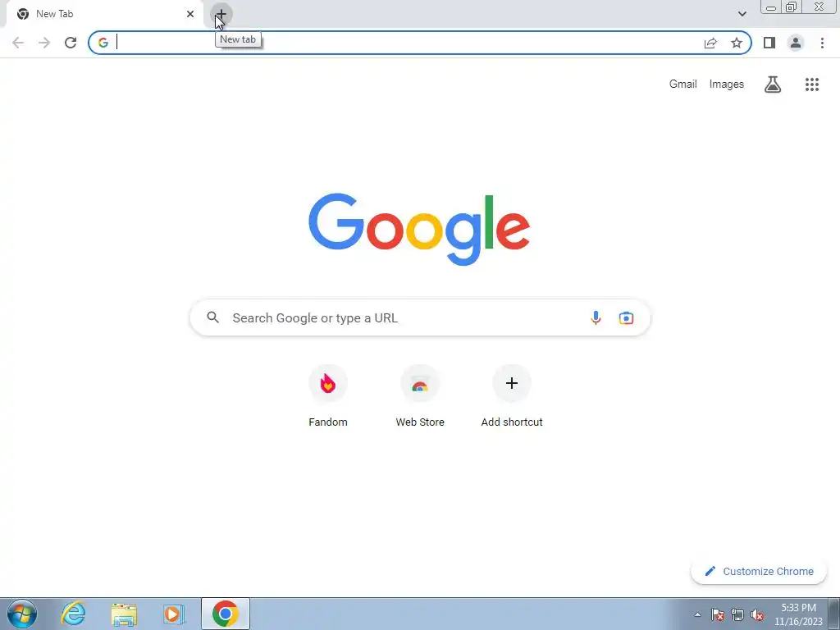Open the tab search dropdown

[742, 14]
